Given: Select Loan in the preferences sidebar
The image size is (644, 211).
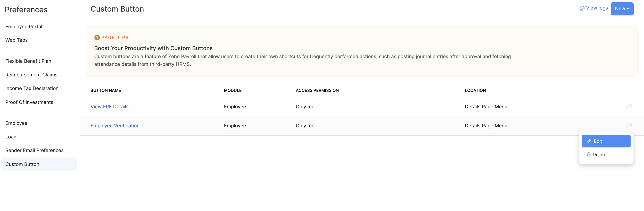Looking at the screenshot, I should 11,137.
